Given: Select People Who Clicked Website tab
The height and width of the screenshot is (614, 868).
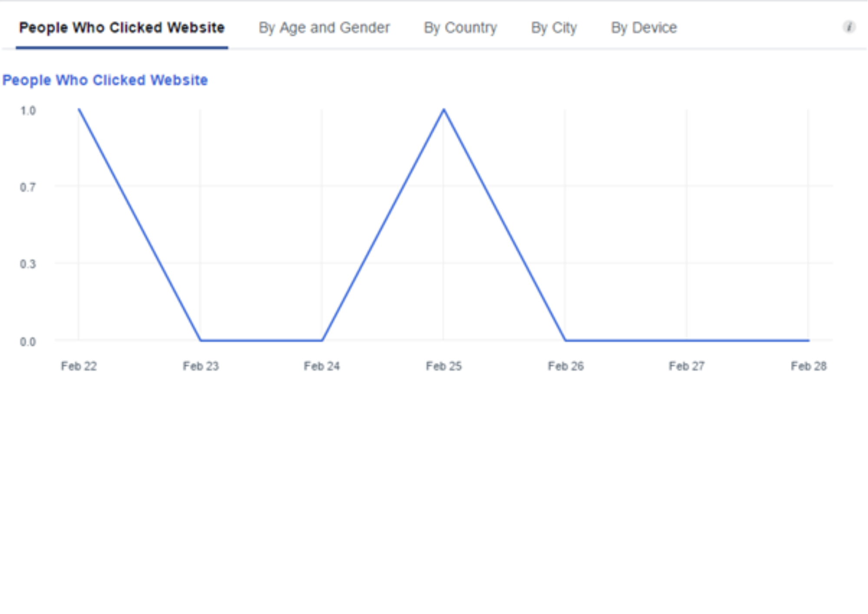Looking at the screenshot, I should pyautogui.click(x=122, y=28).
